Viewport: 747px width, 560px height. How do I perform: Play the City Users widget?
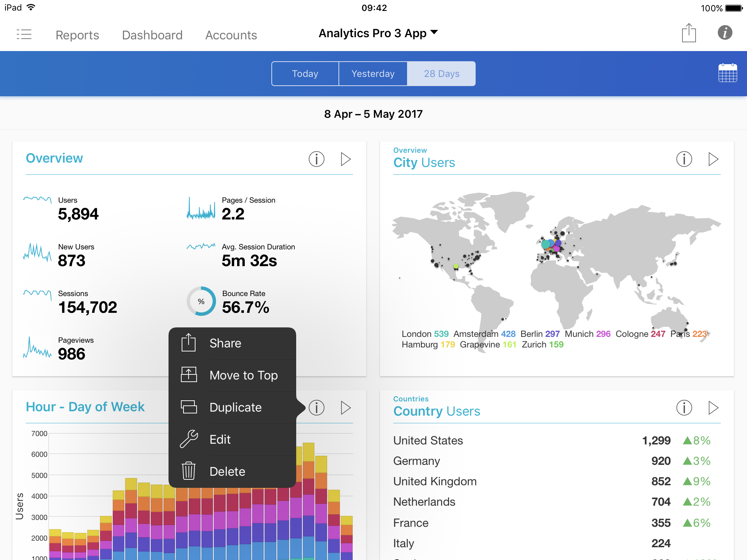click(713, 159)
